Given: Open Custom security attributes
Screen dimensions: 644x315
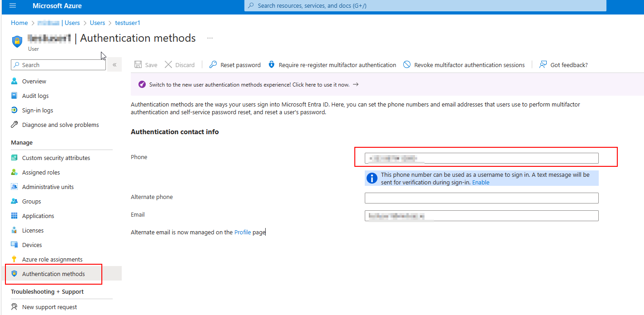Looking at the screenshot, I should [x=56, y=158].
